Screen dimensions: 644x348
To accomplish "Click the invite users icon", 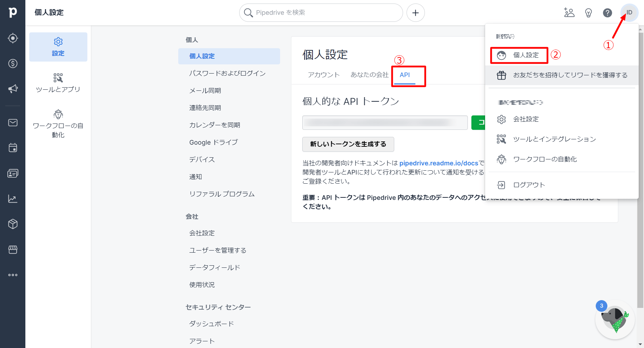I will (x=569, y=13).
